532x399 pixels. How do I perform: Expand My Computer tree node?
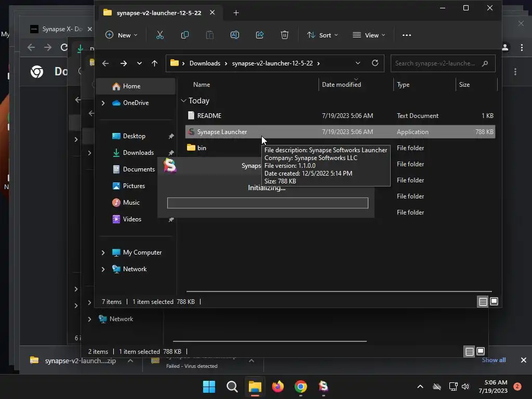tap(103, 252)
